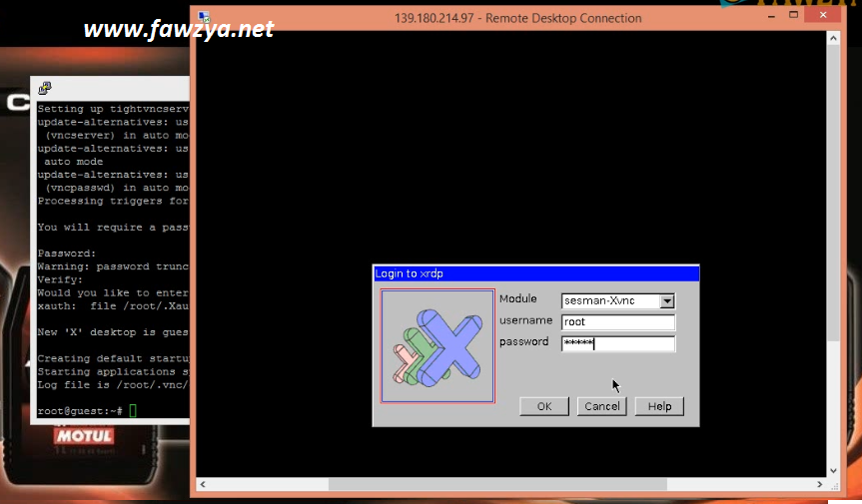The width and height of the screenshot is (862, 504).
Task: Open Help in the xrdp login dialog
Action: tap(659, 406)
